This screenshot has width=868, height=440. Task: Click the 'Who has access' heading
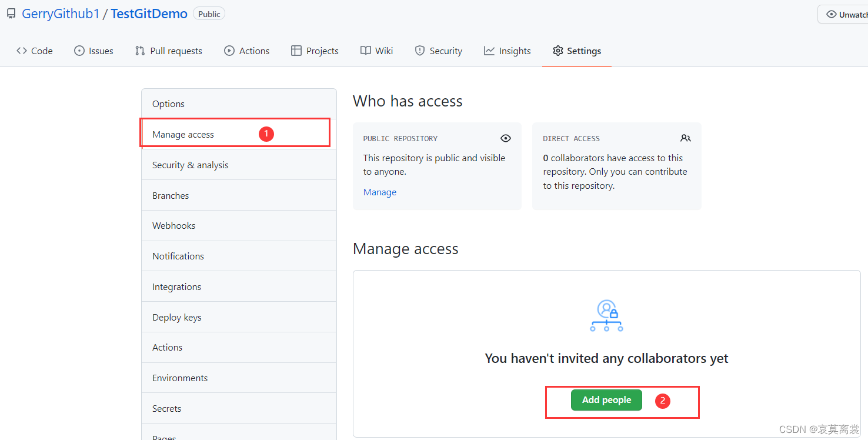tap(408, 101)
